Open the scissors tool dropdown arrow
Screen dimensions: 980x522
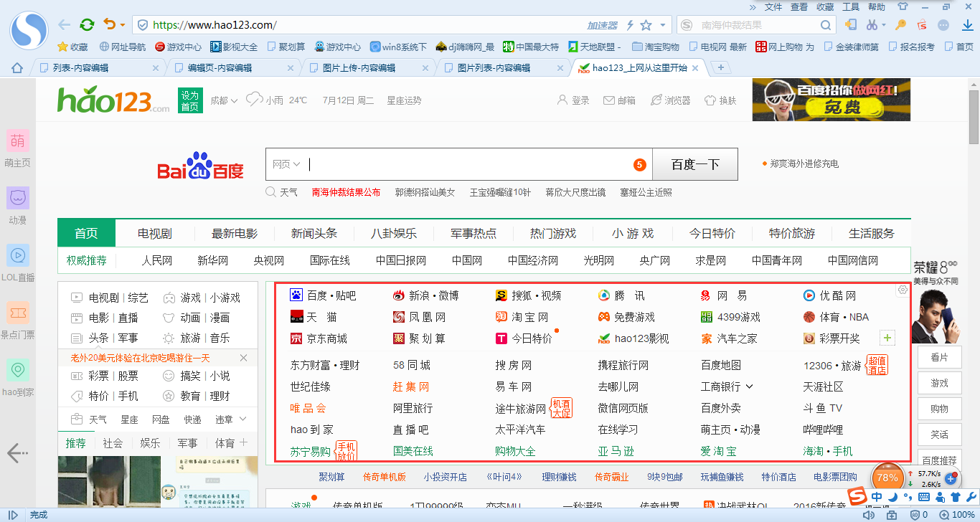tap(885, 25)
